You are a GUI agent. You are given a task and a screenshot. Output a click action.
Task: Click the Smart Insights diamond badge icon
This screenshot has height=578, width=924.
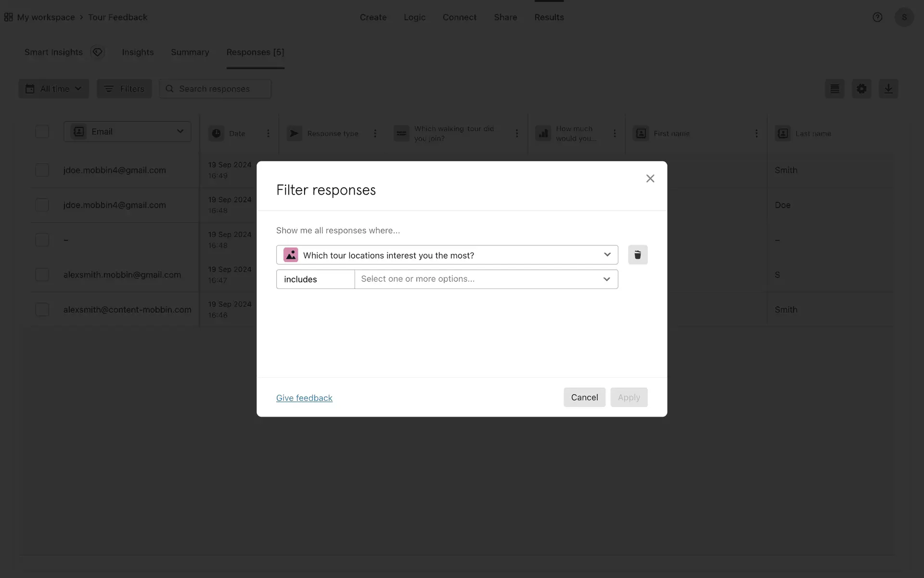[98, 52]
